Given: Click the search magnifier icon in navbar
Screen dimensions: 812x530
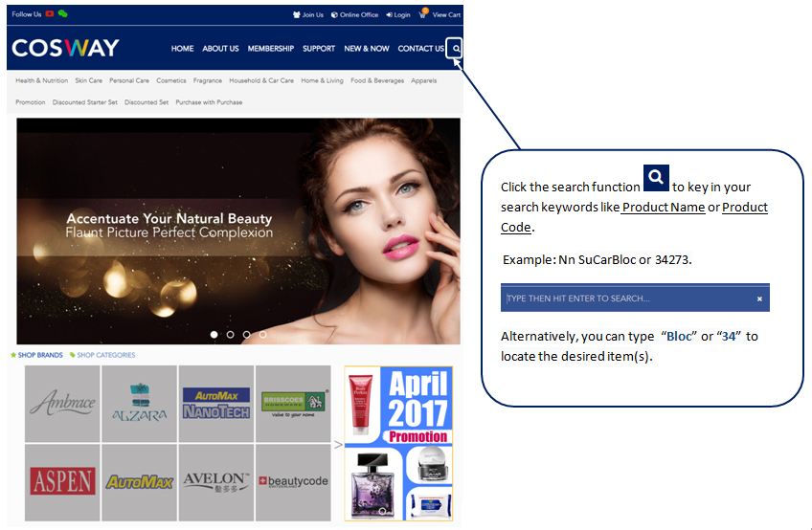Looking at the screenshot, I should pos(457,48).
